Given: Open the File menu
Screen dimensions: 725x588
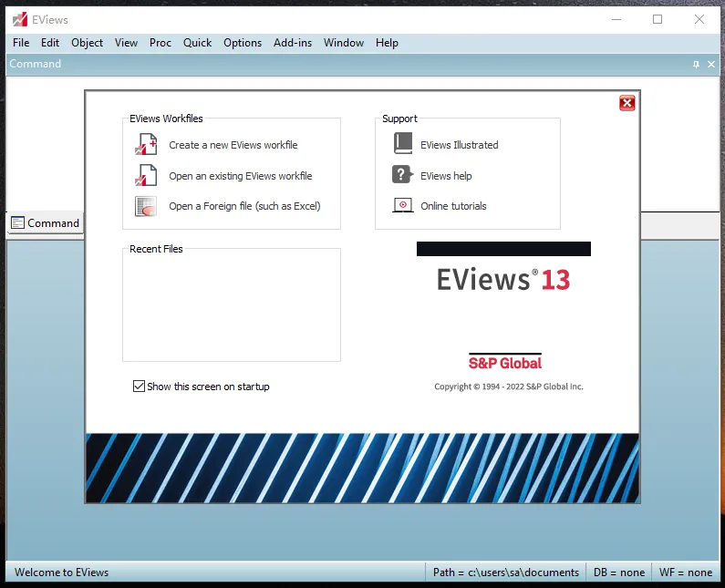Looking at the screenshot, I should (x=21, y=43).
